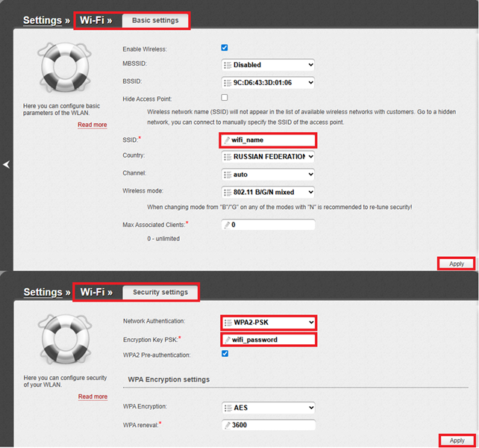
Task: Uncheck WPA2 Pre-authentication checkbox
Action: click(x=225, y=354)
